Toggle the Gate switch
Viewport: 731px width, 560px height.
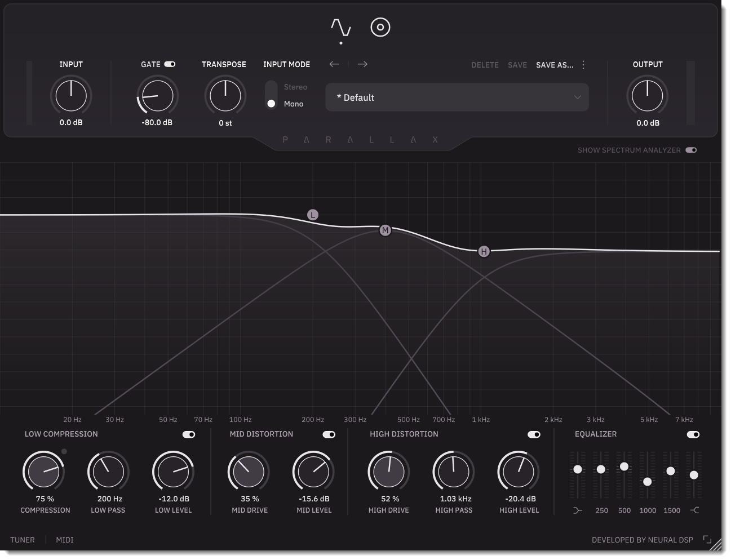(x=170, y=64)
